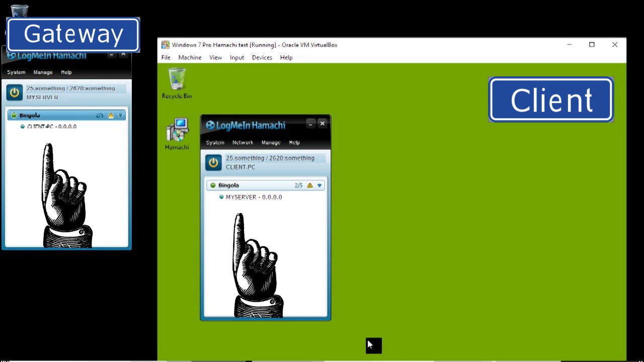Toggle the power button in client Hamachi
This screenshot has height=362, width=644.
(213, 162)
